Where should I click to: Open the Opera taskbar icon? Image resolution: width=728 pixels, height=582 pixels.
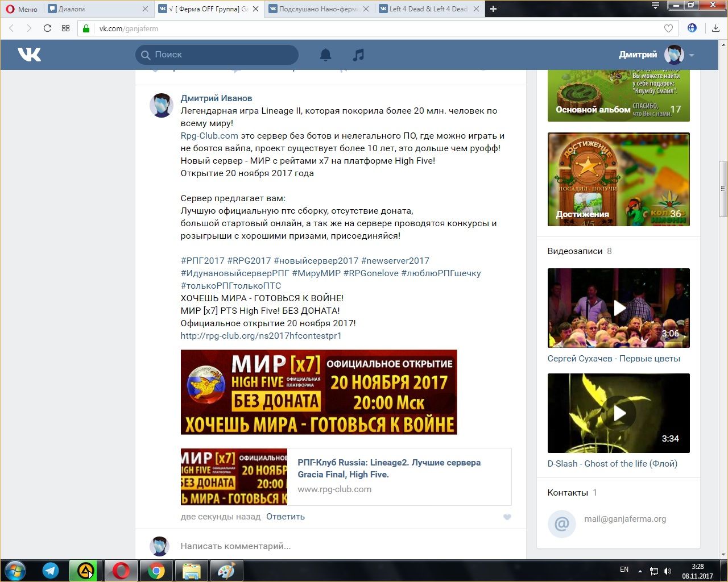click(x=121, y=571)
